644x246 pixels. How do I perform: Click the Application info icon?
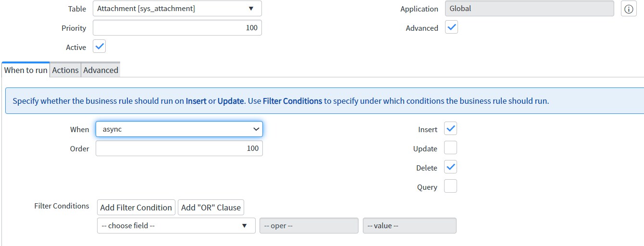pos(629,9)
